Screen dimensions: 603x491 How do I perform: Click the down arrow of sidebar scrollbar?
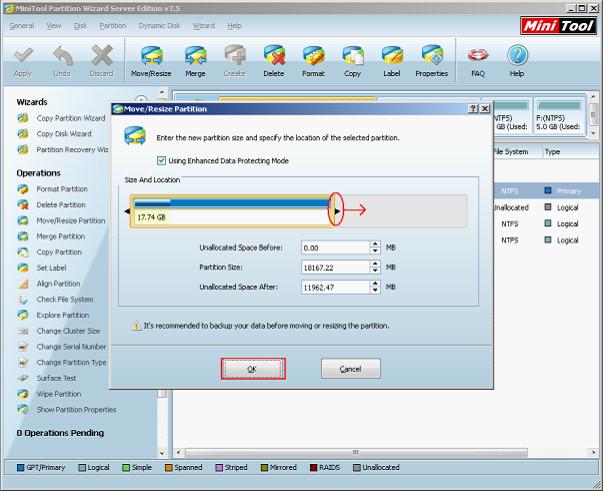click(x=162, y=453)
